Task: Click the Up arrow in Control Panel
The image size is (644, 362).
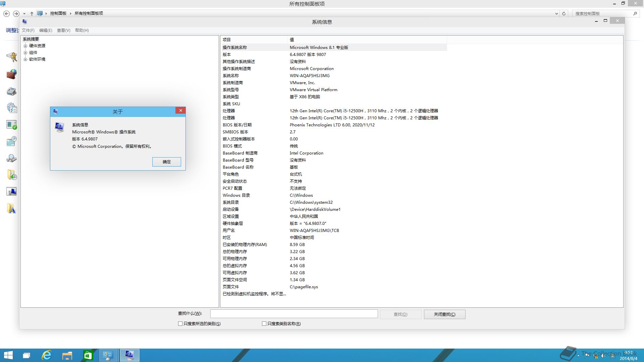Action: point(32,13)
